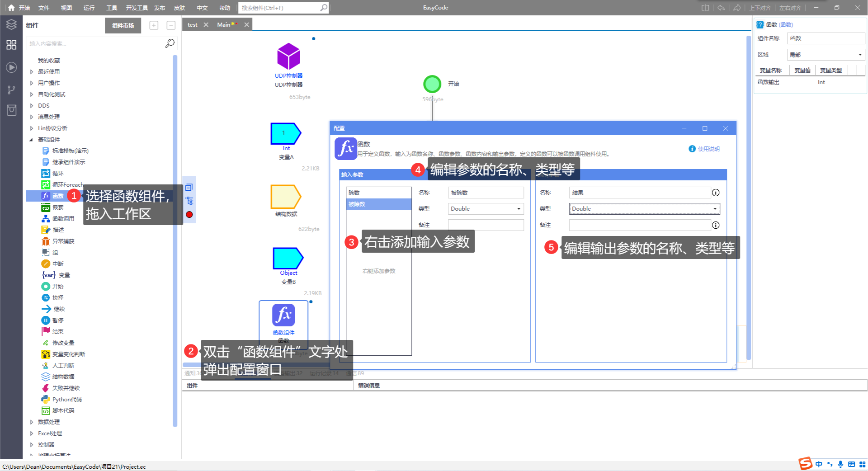
Task: Click the Sogou input method S icon
Action: [805, 463]
